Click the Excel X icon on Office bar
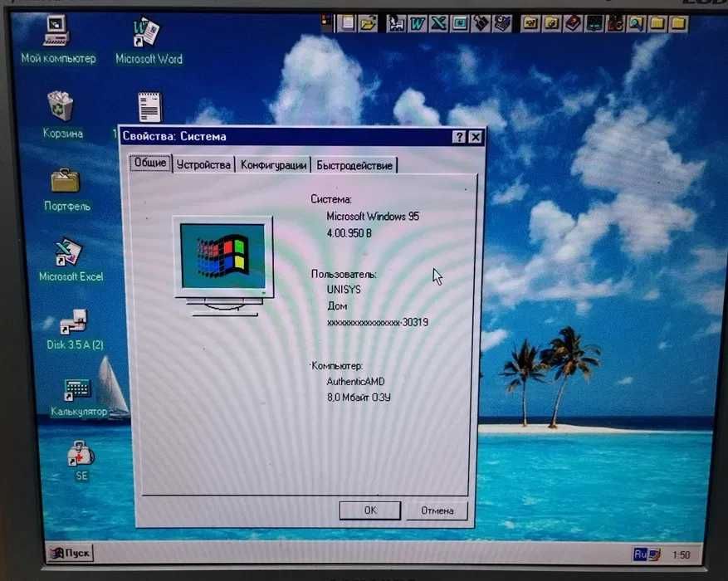Viewport: 728px width, 581px height. point(438,23)
